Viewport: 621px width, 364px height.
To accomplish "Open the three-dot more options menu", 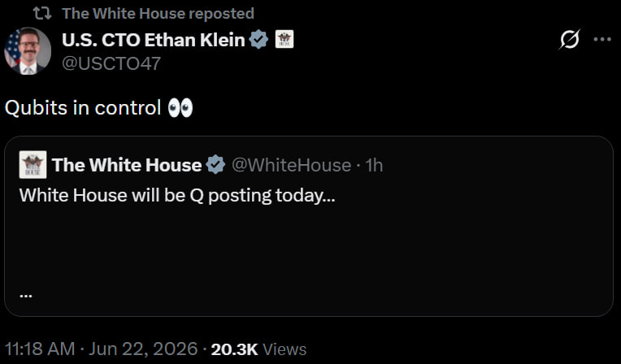I will tap(602, 39).
